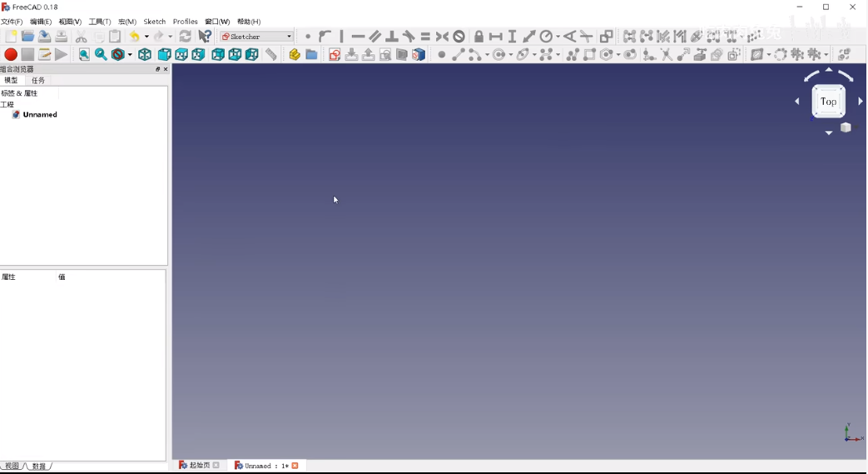Apply the horizontal constraint
Image resolution: width=868 pixels, height=474 pixels.
[x=358, y=37]
